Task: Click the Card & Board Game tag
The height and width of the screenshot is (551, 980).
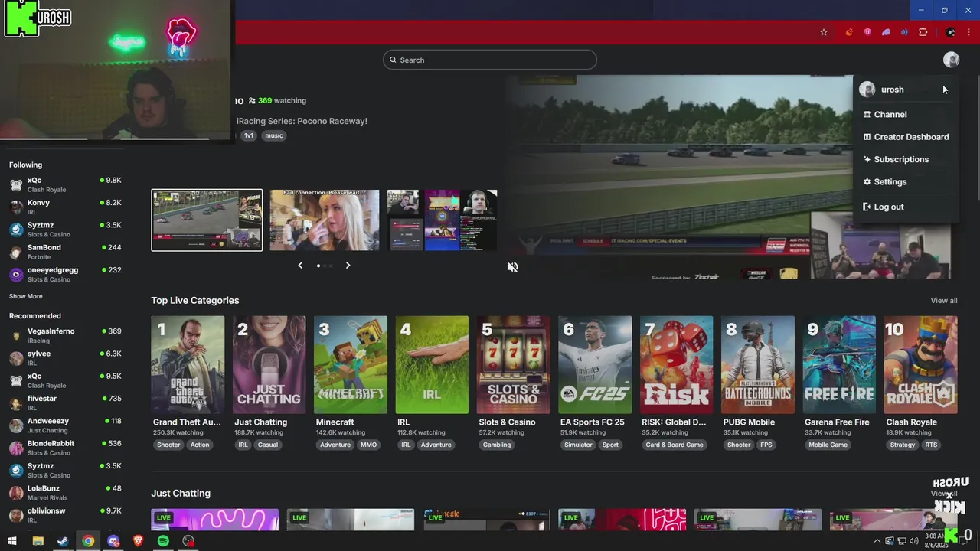Action: click(x=675, y=445)
